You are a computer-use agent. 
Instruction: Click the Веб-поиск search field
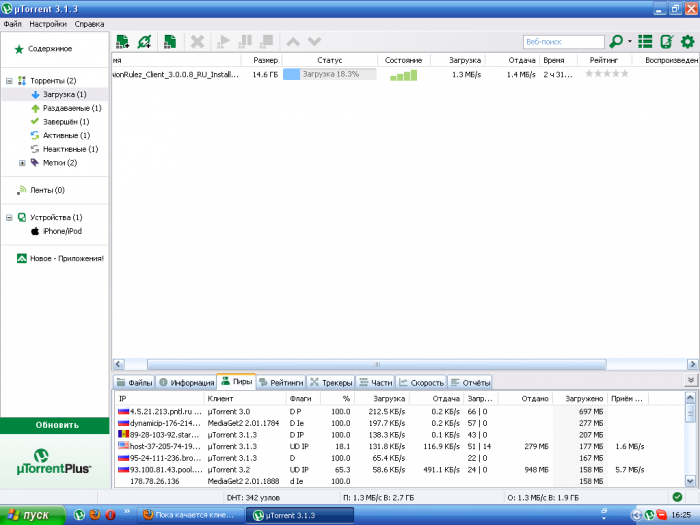(562, 42)
